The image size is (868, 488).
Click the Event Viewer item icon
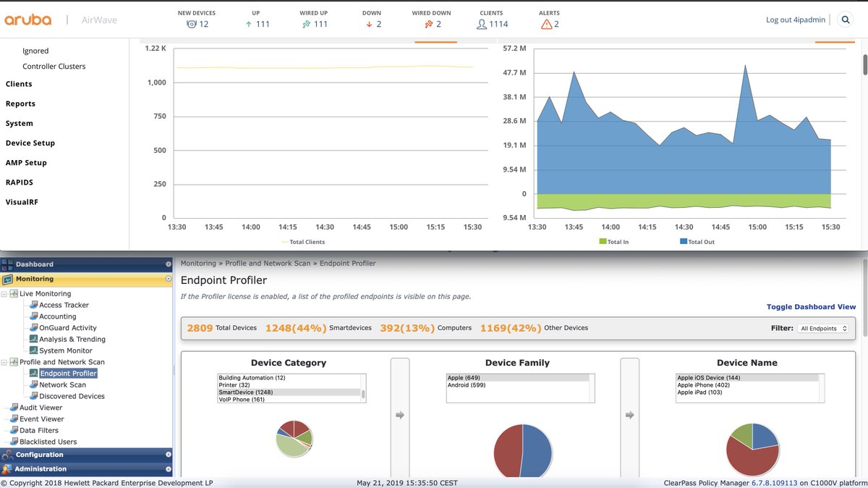click(14, 418)
